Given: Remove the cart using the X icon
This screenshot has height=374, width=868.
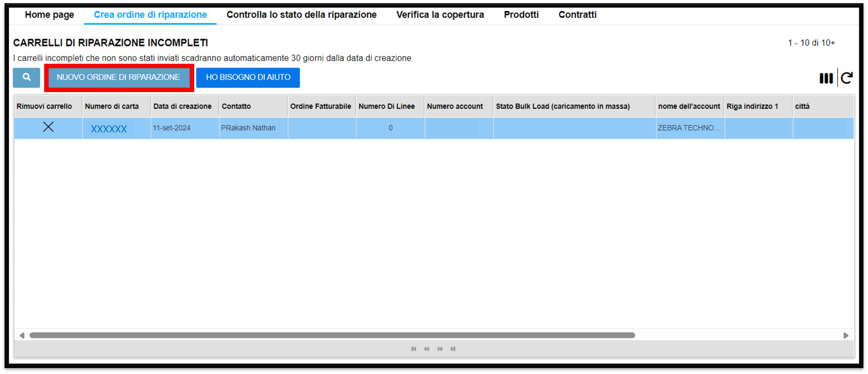Looking at the screenshot, I should click(48, 127).
